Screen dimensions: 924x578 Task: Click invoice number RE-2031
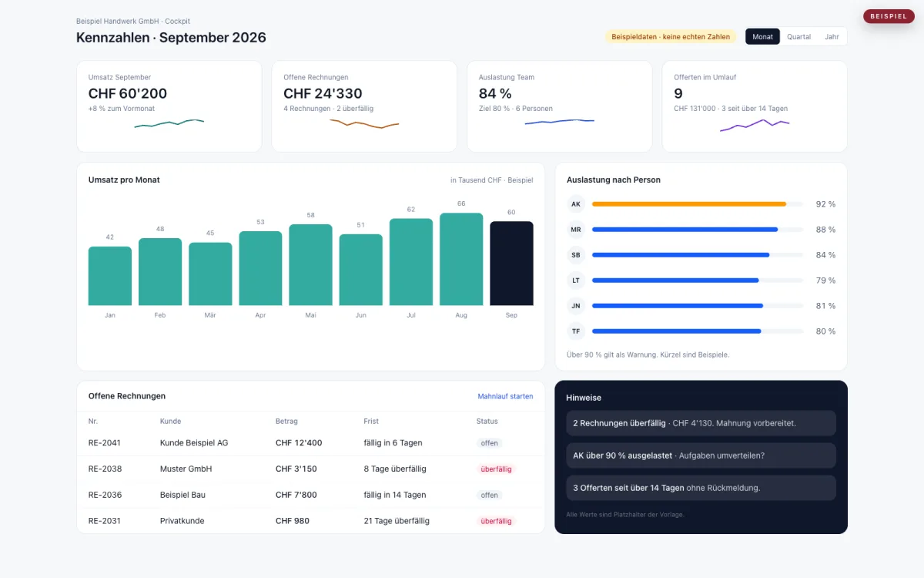coord(105,521)
